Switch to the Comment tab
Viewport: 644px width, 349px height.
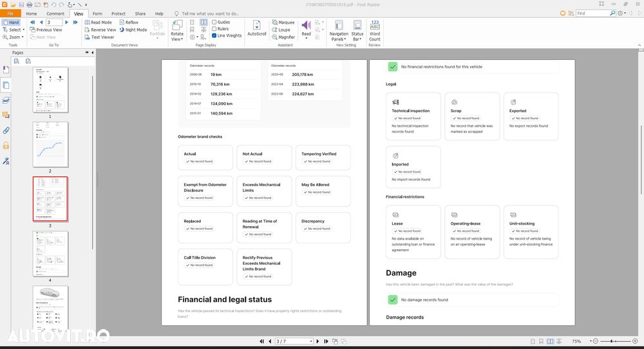click(x=55, y=14)
